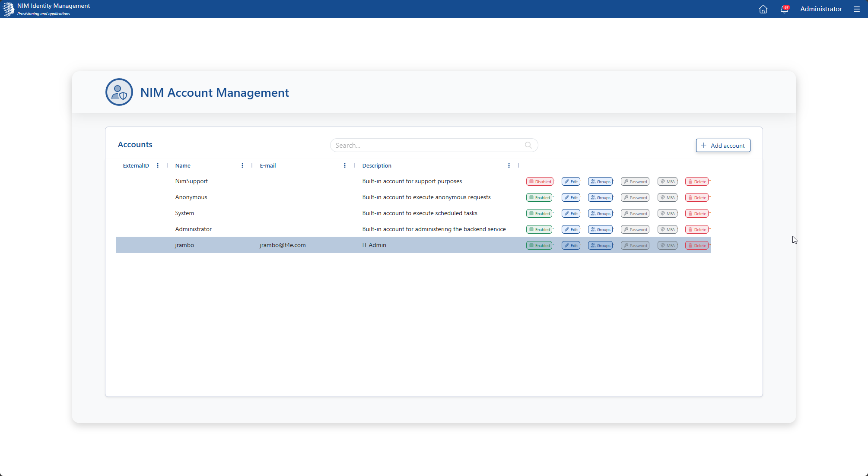Screen dimensions: 868x476
Task: Toggle Disabled status of NimSupport account
Action: 540,181
